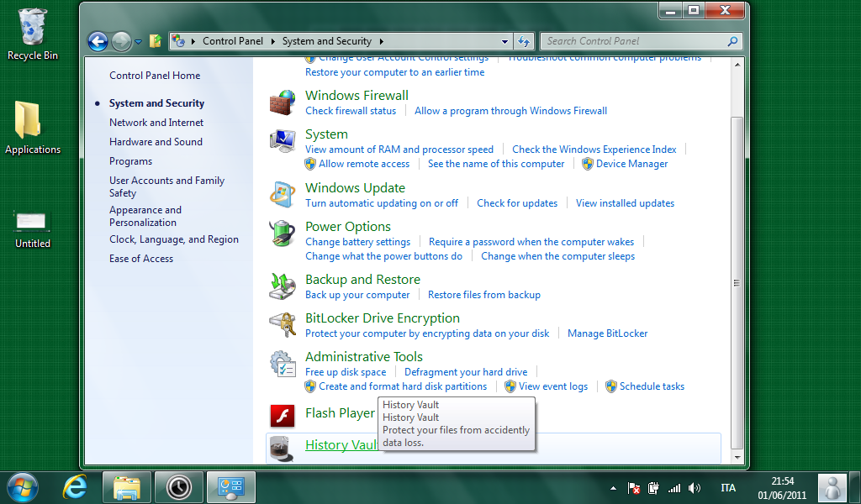Open the Programs category
The image size is (861, 504).
(x=130, y=162)
